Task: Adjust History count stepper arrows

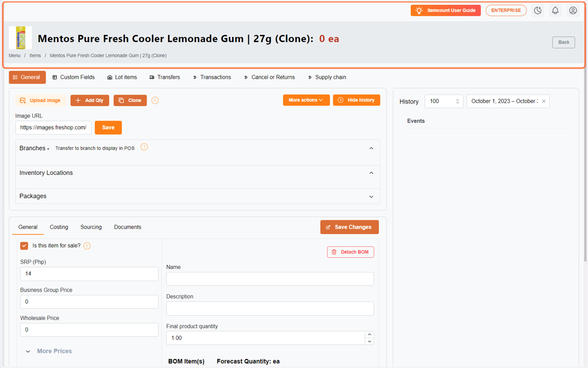Action: [458, 101]
